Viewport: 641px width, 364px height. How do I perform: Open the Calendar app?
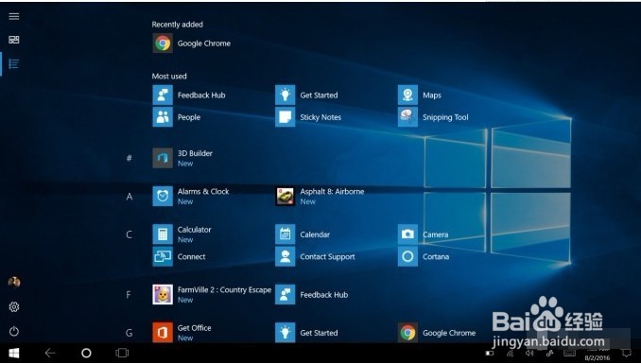pos(303,234)
